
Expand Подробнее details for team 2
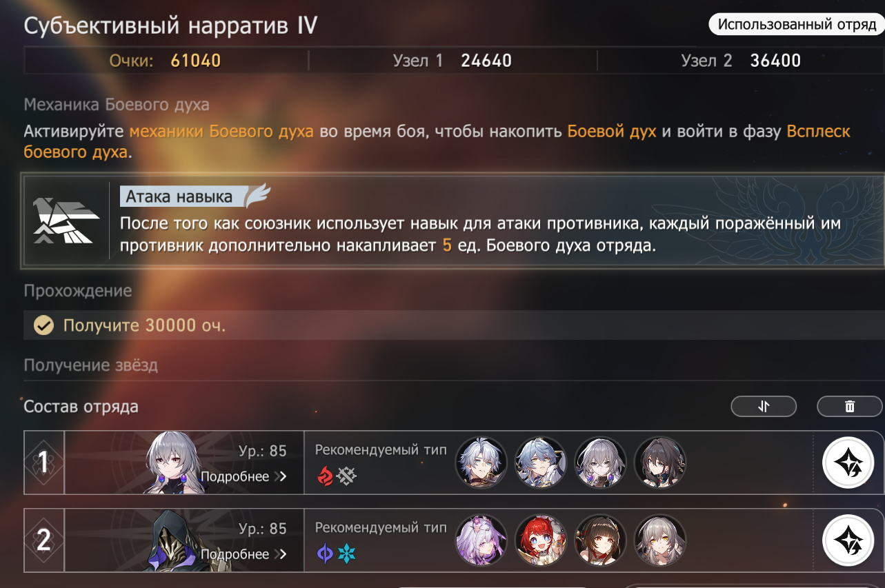coord(243,554)
